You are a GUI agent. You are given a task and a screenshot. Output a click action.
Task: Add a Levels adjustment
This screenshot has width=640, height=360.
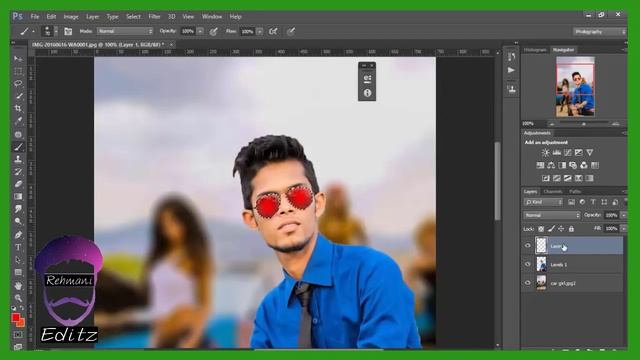pyautogui.click(x=556, y=152)
